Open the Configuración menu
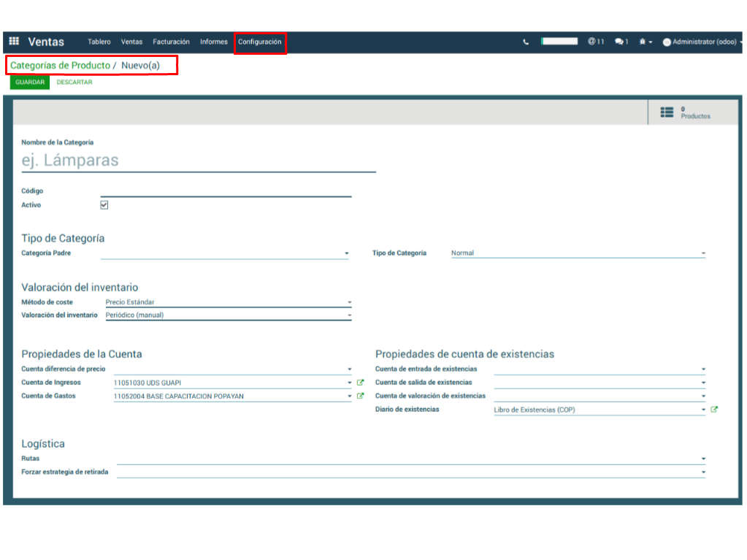747x560 pixels. click(259, 42)
